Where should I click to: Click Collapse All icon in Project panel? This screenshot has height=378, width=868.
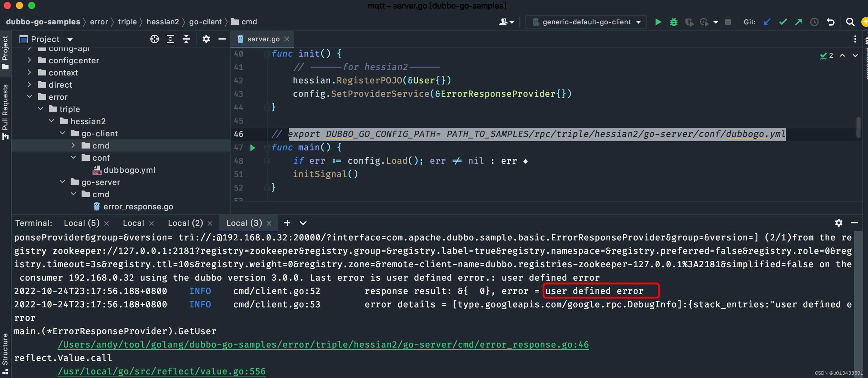(x=186, y=40)
